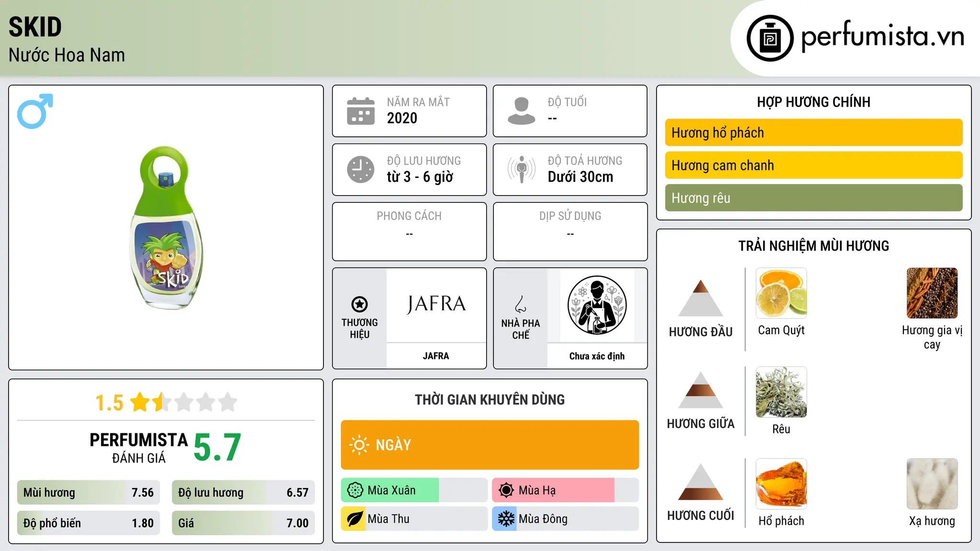The image size is (980, 551).
Task: Click the Chưa xác định perfumer label
Action: click(597, 356)
